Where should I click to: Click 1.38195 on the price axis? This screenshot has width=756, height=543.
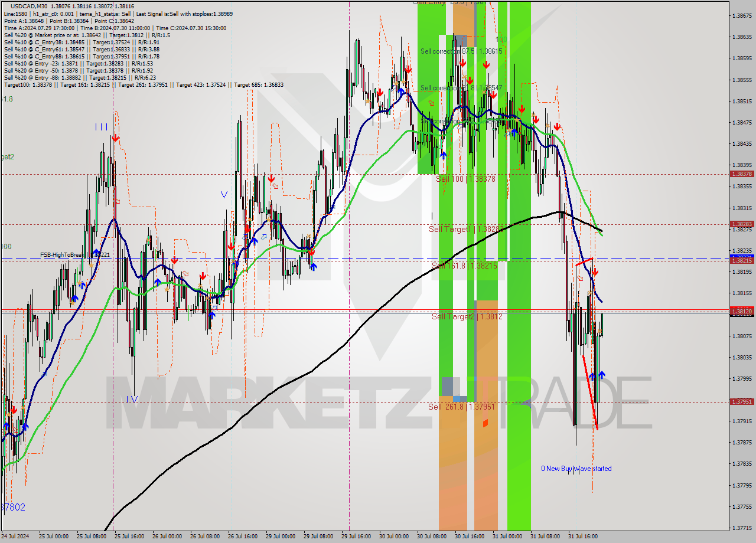[742, 271]
